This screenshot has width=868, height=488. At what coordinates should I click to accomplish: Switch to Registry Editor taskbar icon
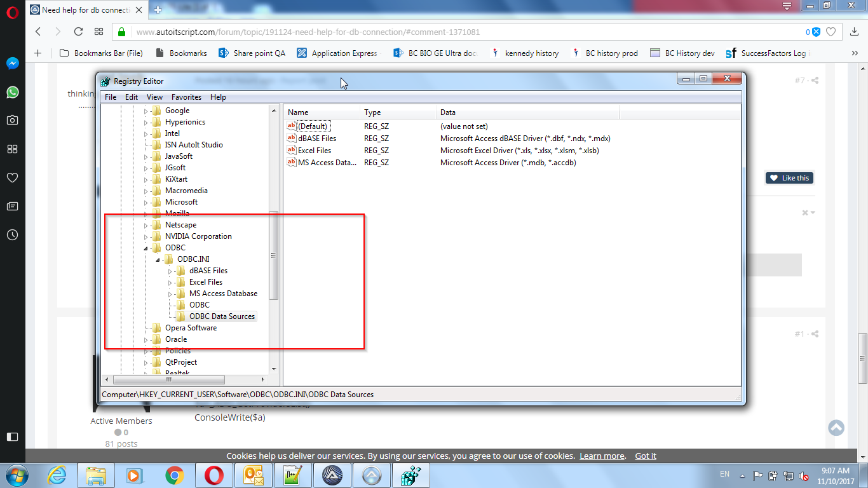(410, 475)
